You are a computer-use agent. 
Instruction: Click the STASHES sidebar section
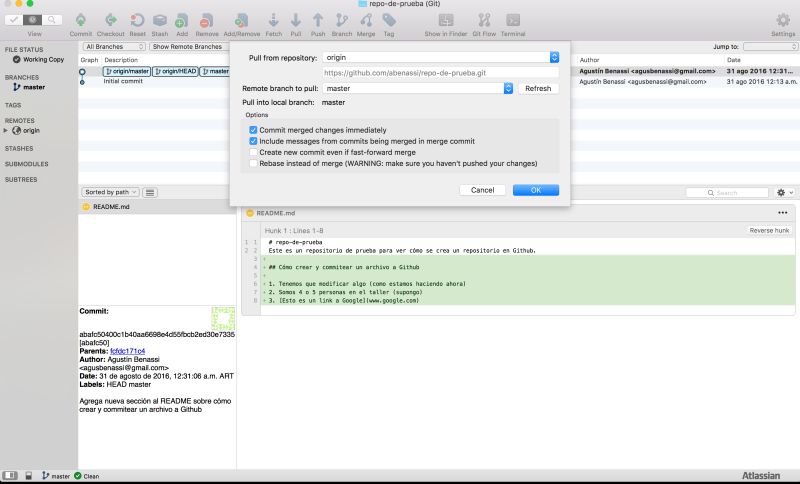pyautogui.click(x=19, y=148)
